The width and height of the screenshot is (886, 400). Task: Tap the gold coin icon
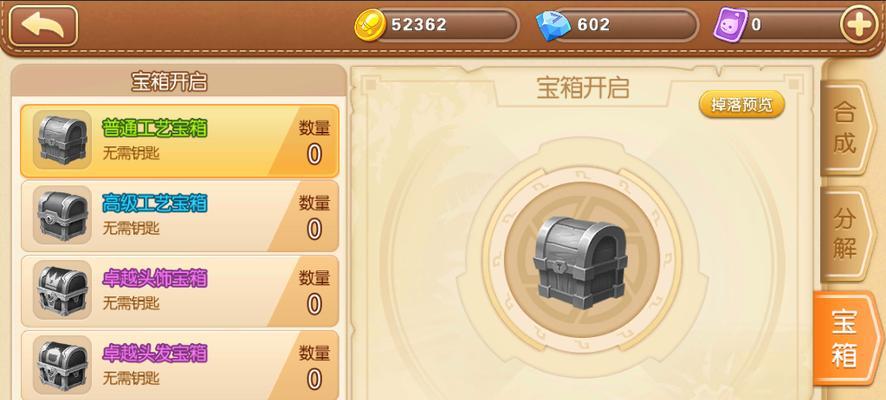(370, 25)
